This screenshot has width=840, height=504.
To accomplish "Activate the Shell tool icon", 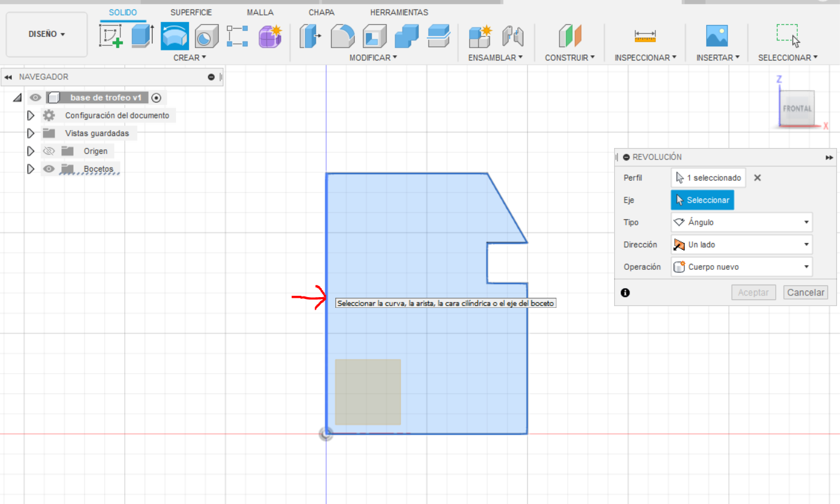I will (375, 36).
